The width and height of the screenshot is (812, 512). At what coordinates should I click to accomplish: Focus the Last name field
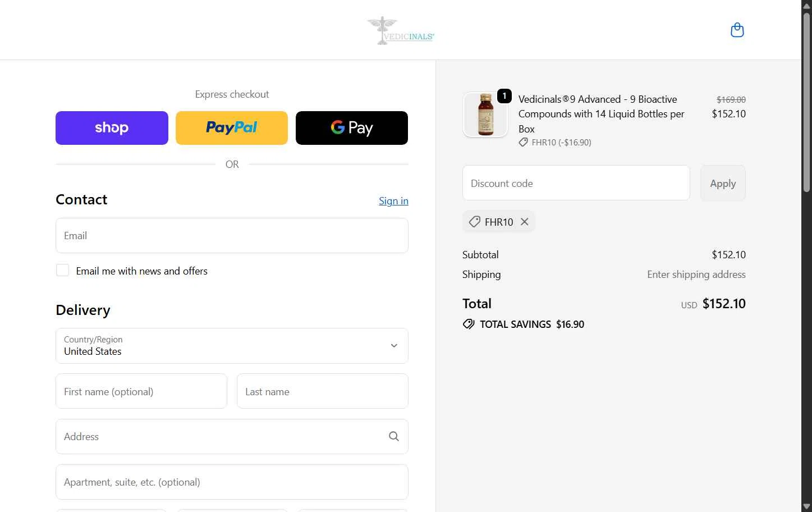click(323, 391)
